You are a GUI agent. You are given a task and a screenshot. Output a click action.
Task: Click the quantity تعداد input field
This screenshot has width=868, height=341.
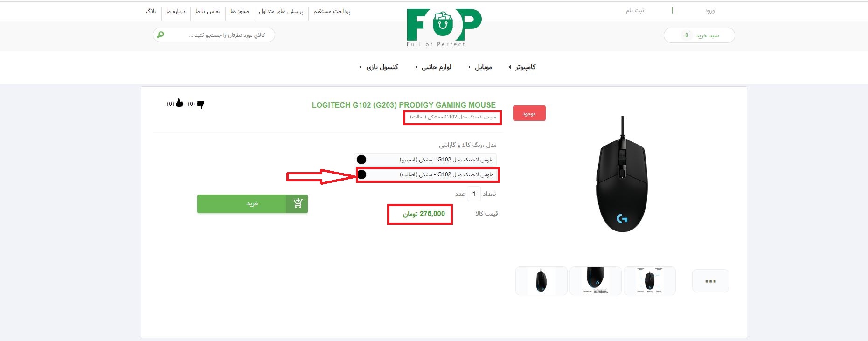click(474, 194)
